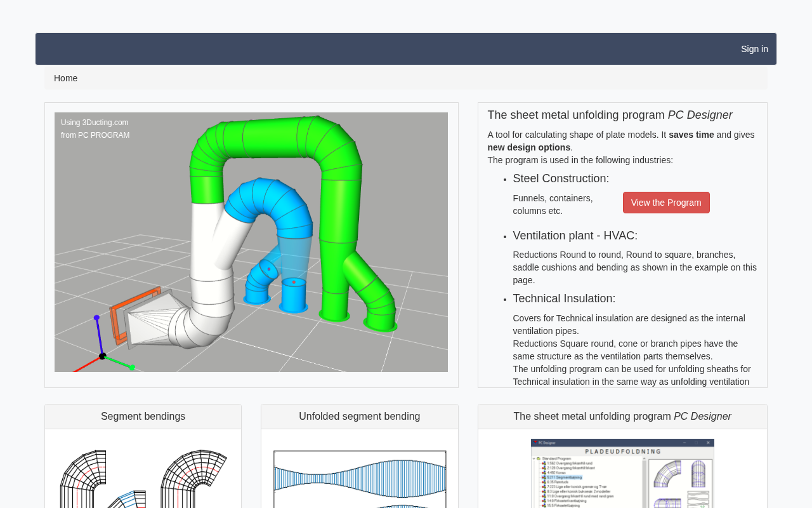Select the "Funnels, containers, columns etc." text
This screenshot has width=812, height=508.
pyautogui.click(x=553, y=204)
